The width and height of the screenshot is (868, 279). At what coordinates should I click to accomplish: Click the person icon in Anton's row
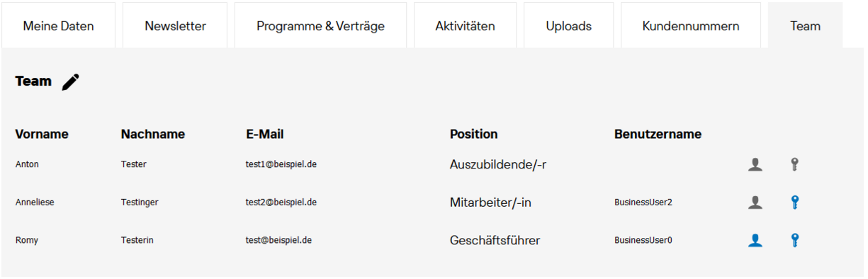click(755, 165)
